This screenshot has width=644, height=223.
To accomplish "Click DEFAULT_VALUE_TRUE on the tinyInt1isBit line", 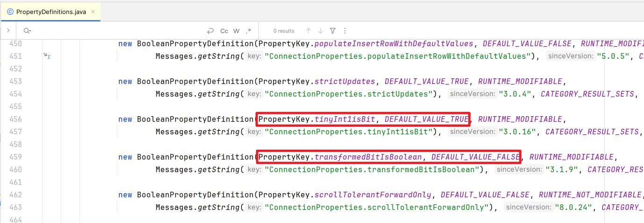I will [427, 119].
